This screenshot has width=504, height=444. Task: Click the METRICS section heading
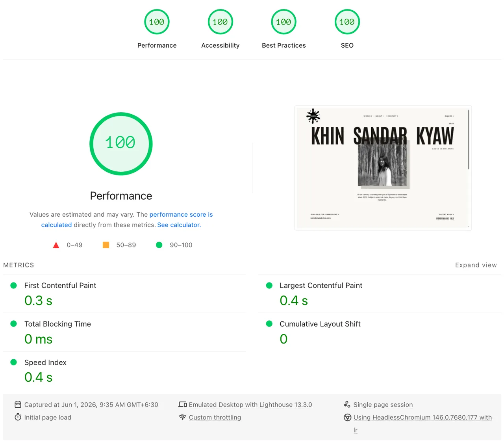coord(19,265)
